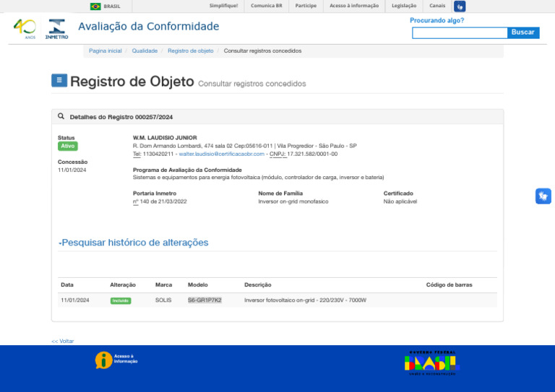The height and width of the screenshot is (392, 555).
Task: Click the Descrição column header
Action: pos(258,285)
